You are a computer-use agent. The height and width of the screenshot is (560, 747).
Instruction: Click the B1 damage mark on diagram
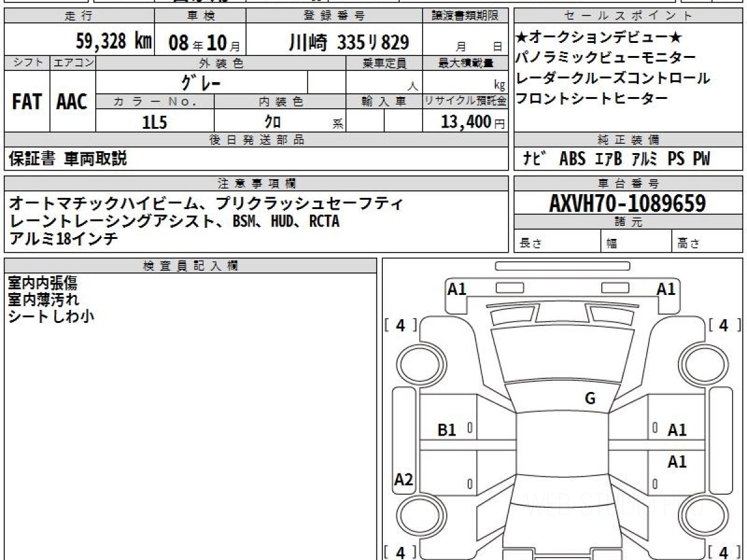click(447, 429)
